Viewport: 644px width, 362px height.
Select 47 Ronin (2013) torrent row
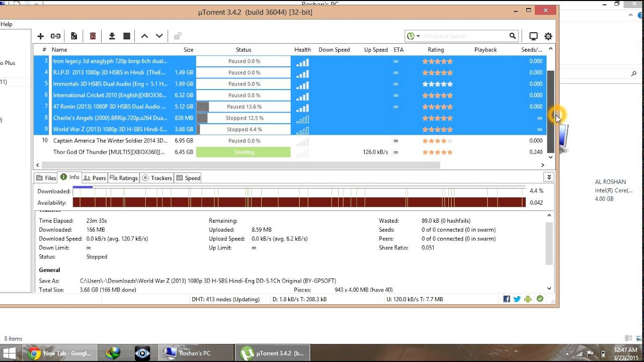click(x=290, y=107)
